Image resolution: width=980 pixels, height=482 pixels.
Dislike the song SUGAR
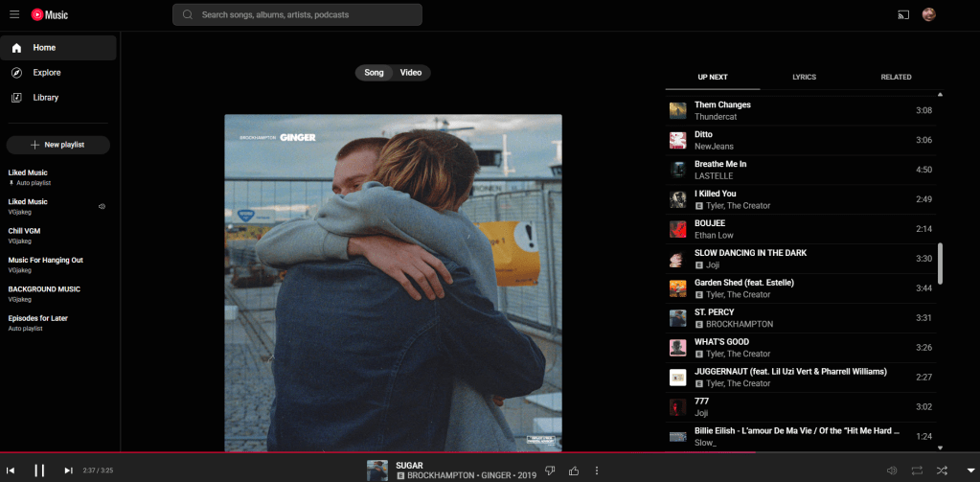tap(550, 471)
